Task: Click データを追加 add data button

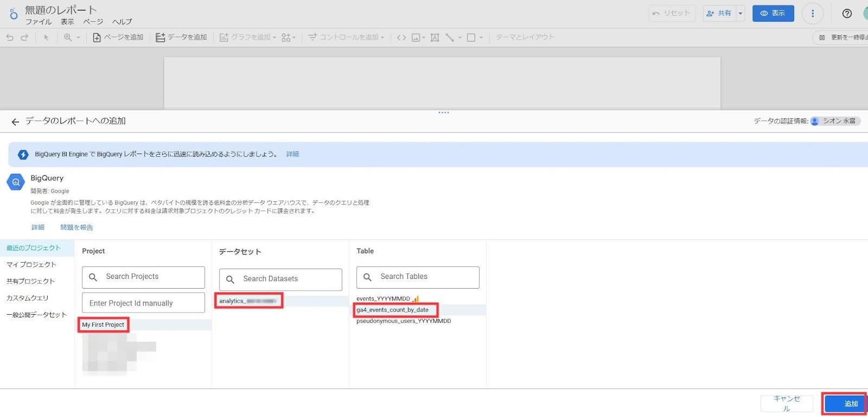Action: [x=181, y=37]
